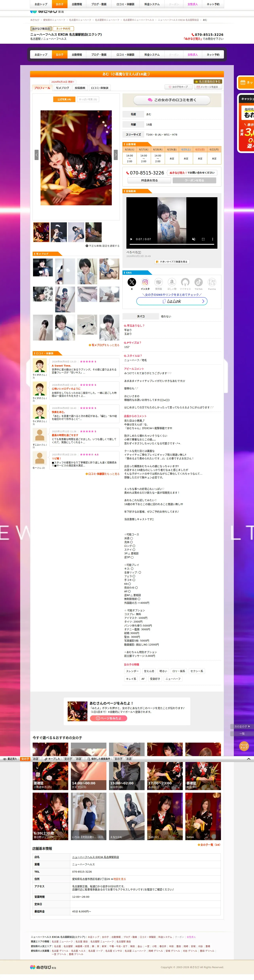Screen dimensions: 254x980
Task: Click the greyed クーポンを見る button
Action: tap(194, 180)
